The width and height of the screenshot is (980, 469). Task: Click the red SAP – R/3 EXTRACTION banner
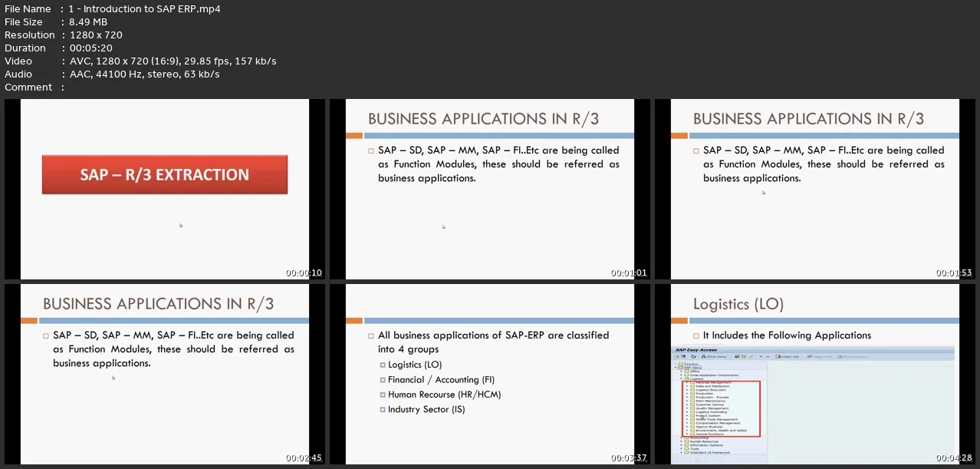pos(165,174)
